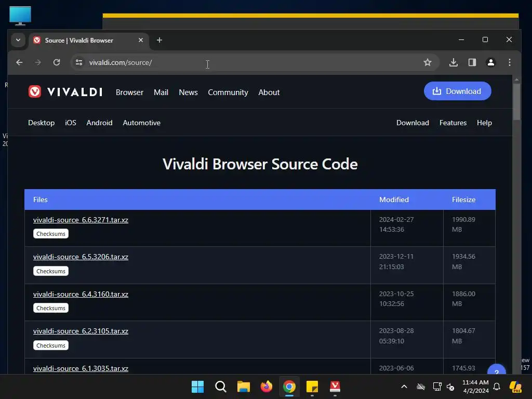532x399 pixels.
Task: Open the blue help chat bubble
Action: click(x=496, y=370)
